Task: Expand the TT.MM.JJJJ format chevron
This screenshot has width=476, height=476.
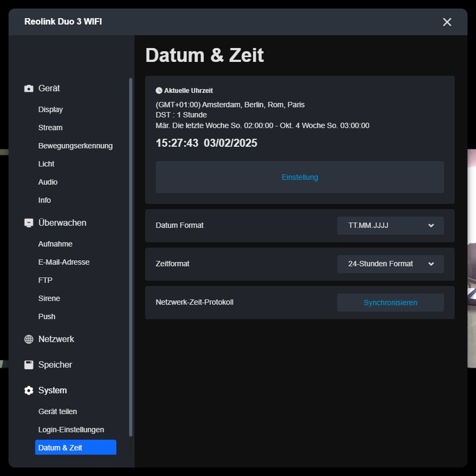Action: (430, 226)
